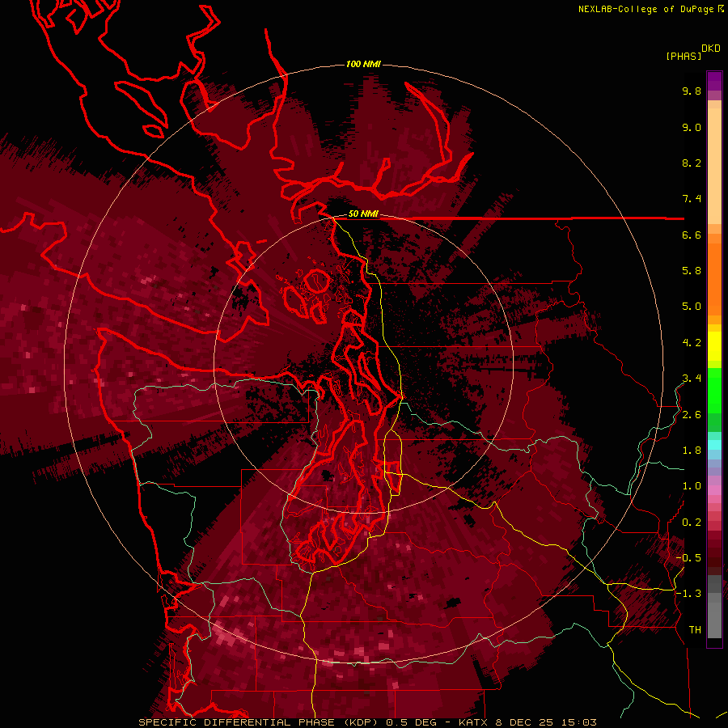This screenshot has width=728, height=728.
Task: Click the pink segment near 1.0
Action: 714,489
